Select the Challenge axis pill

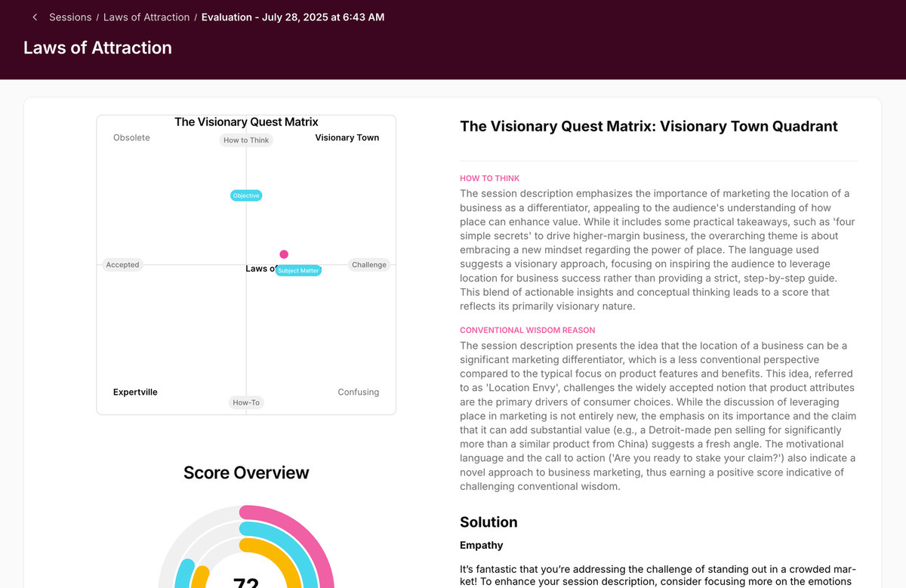pyautogui.click(x=369, y=265)
